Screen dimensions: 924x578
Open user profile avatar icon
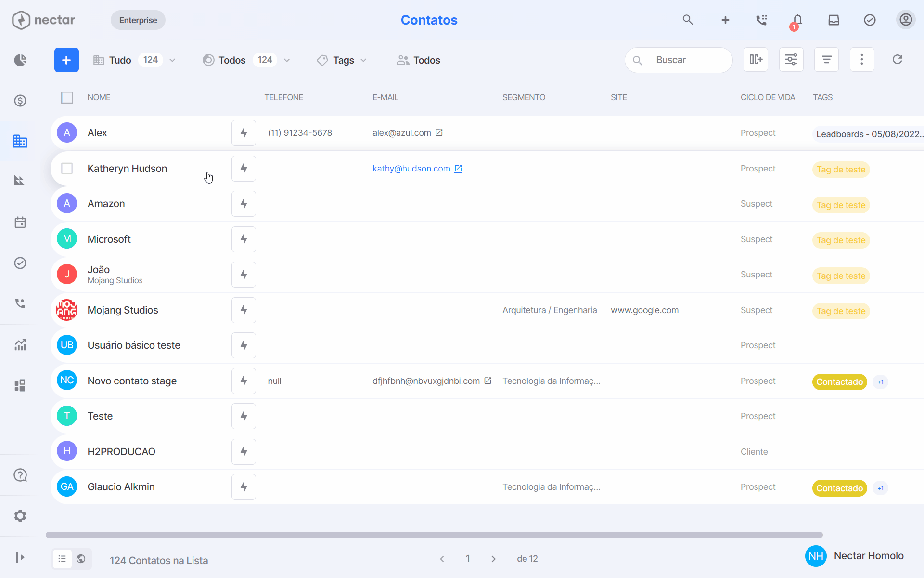click(x=906, y=20)
